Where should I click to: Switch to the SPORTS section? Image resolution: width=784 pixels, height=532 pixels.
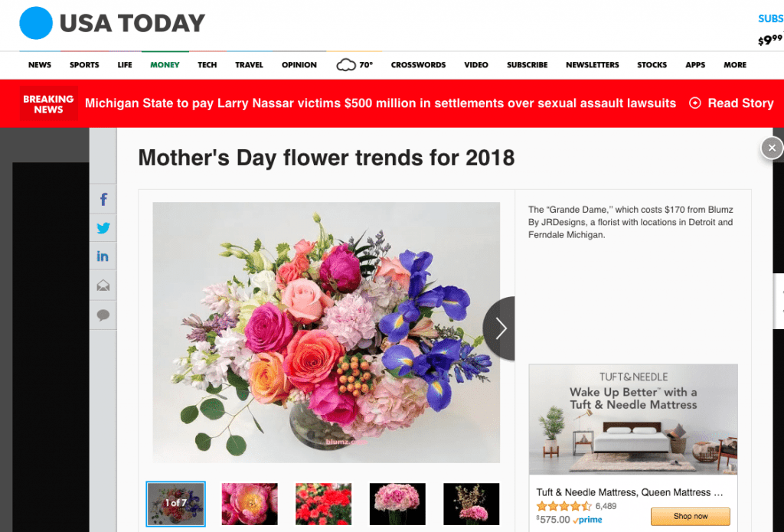(84, 65)
